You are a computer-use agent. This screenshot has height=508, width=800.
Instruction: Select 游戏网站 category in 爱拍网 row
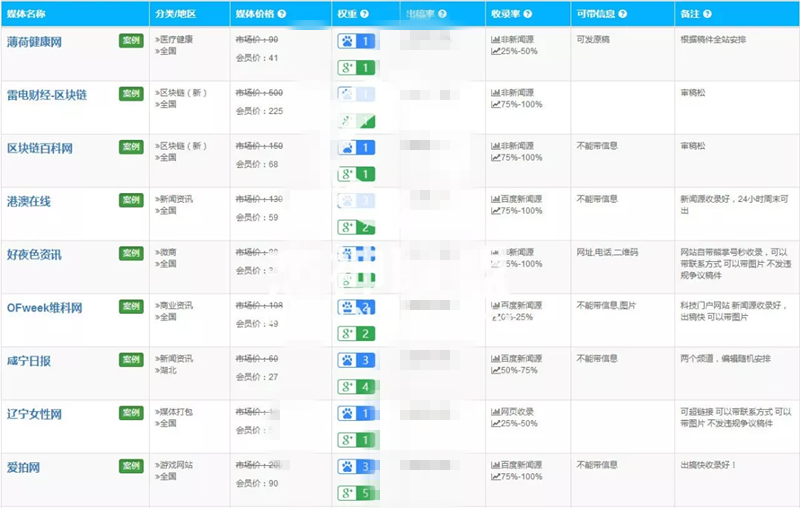pyautogui.click(x=176, y=465)
